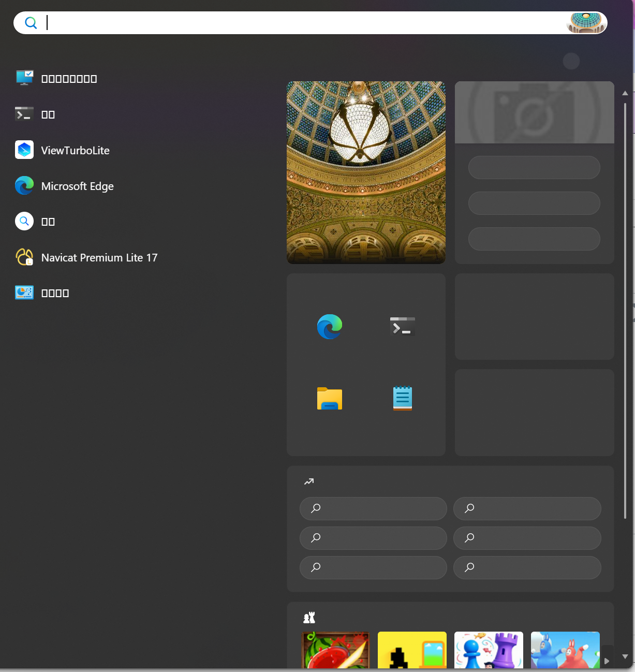635x672 pixels.
Task: Click the scrollbar up arrow
Action: [625, 93]
